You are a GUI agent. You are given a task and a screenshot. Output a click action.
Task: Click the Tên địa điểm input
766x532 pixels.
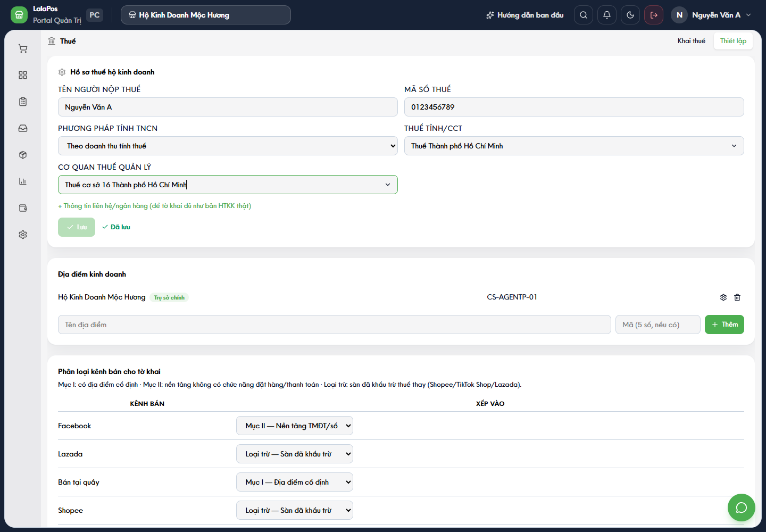click(x=335, y=325)
